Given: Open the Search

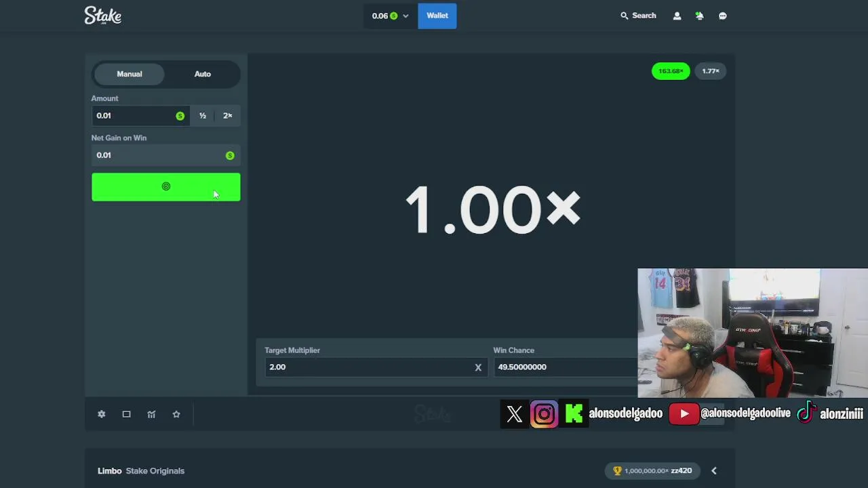Looking at the screenshot, I should click(638, 16).
